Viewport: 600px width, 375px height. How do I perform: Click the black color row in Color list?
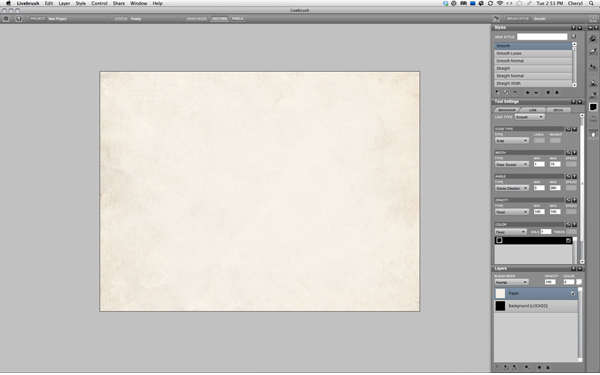533,240
